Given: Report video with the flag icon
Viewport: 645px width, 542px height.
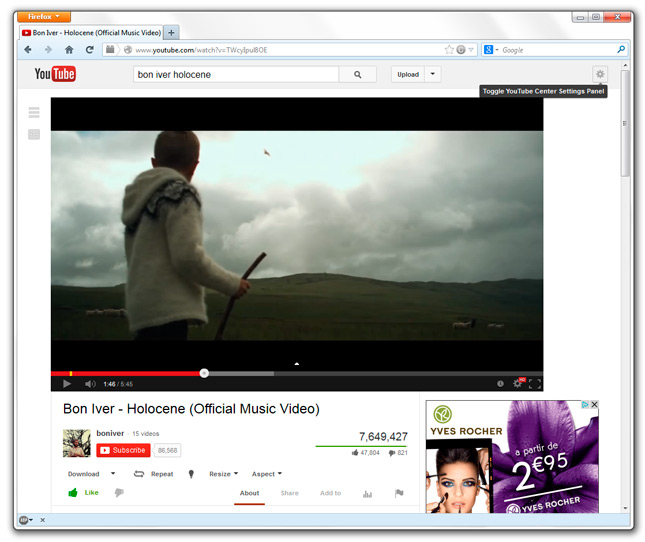Looking at the screenshot, I should (x=399, y=493).
